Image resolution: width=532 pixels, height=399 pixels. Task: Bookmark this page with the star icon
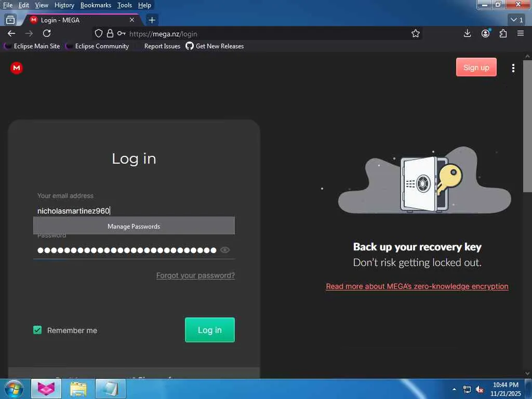(x=415, y=33)
